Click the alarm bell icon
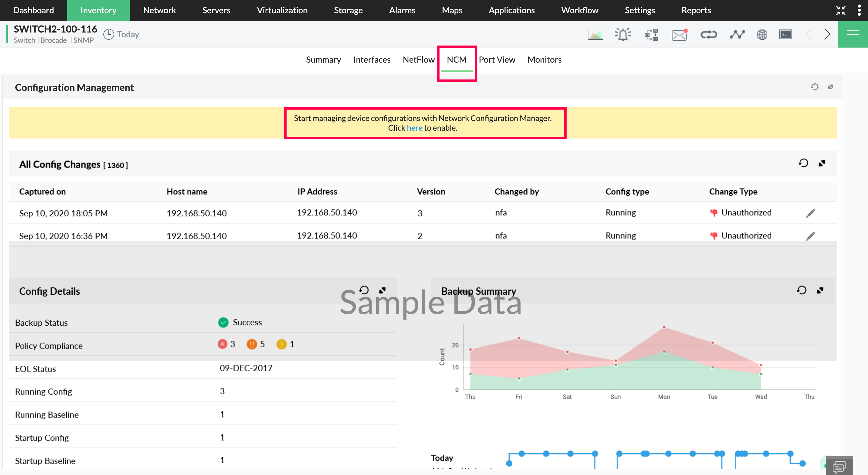The width and height of the screenshot is (868, 475). (x=623, y=35)
